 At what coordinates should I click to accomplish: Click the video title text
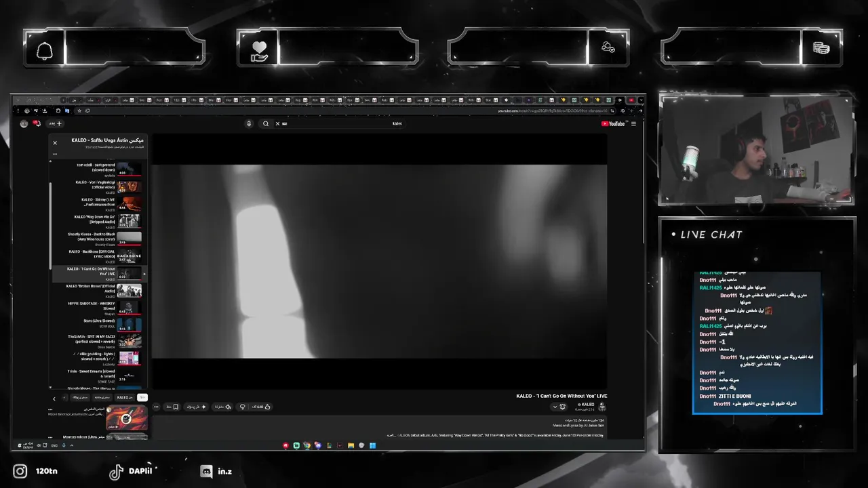pos(561,396)
